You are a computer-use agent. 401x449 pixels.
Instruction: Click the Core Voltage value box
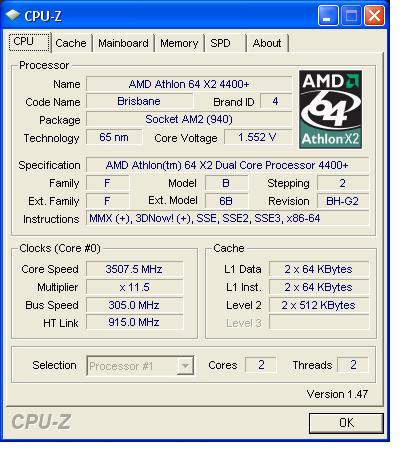[x=257, y=137]
